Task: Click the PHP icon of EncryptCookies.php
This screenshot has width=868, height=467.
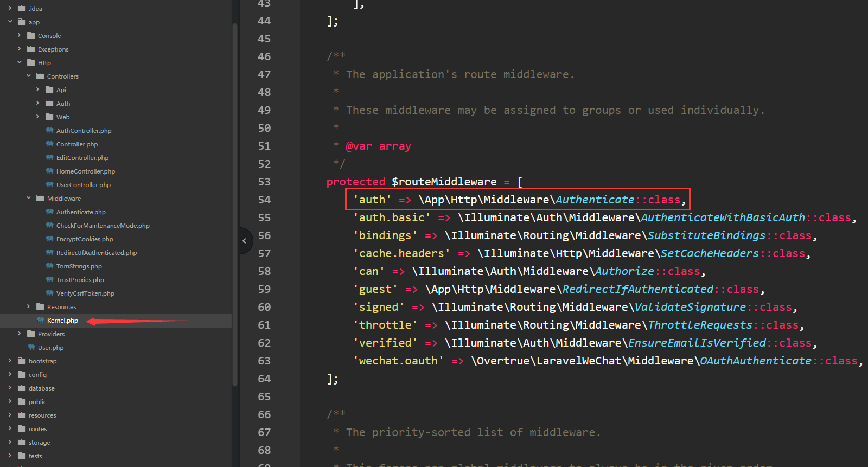Action: coord(49,239)
